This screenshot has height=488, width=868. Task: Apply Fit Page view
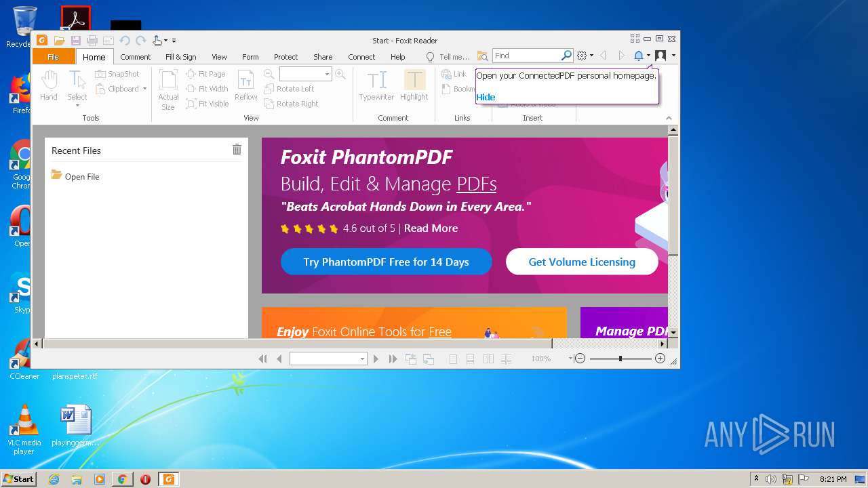pyautogui.click(x=206, y=74)
